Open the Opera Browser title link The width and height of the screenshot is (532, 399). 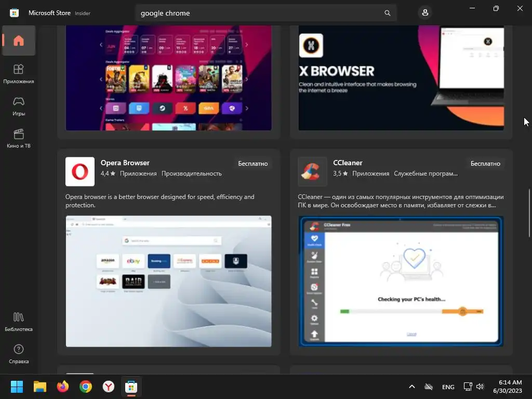click(x=125, y=163)
